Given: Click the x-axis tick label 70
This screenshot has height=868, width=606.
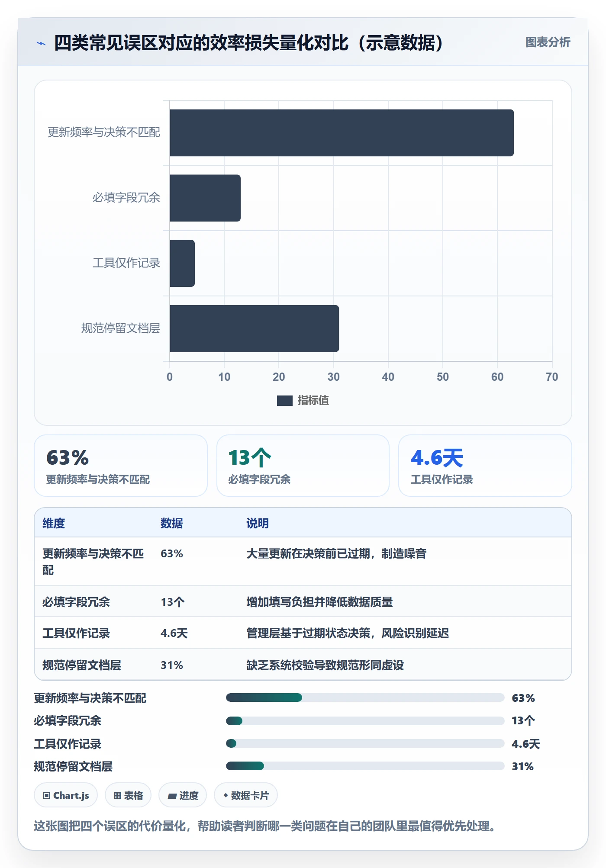Looking at the screenshot, I should (552, 377).
